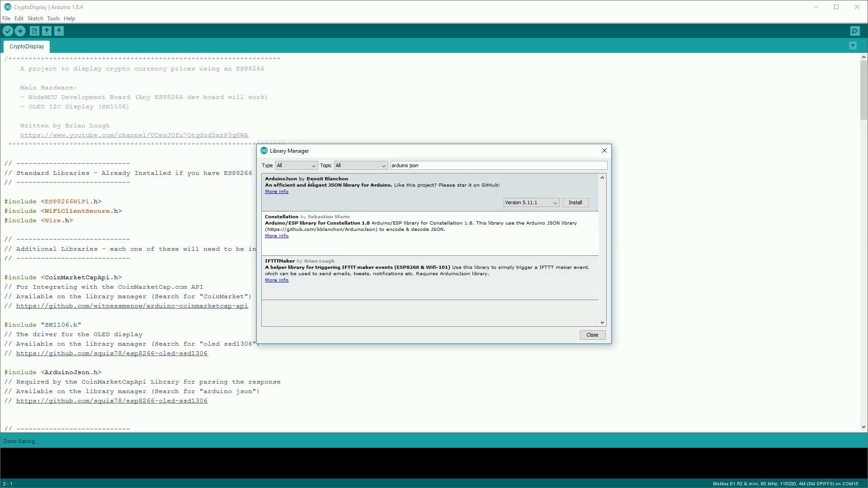Image resolution: width=868 pixels, height=488 pixels.
Task: Click the Save sketch toolbar icon
Action: 59,31
